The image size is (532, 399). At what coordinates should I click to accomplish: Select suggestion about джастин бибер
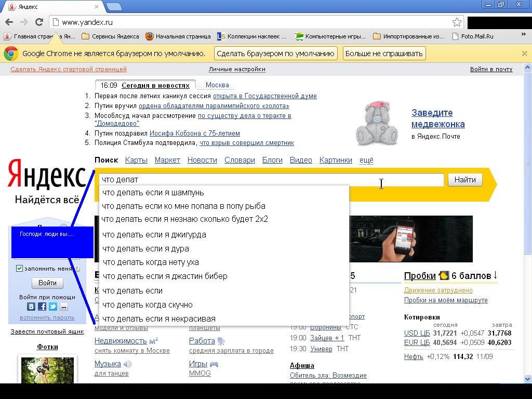pyautogui.click(x=224, y=276)
